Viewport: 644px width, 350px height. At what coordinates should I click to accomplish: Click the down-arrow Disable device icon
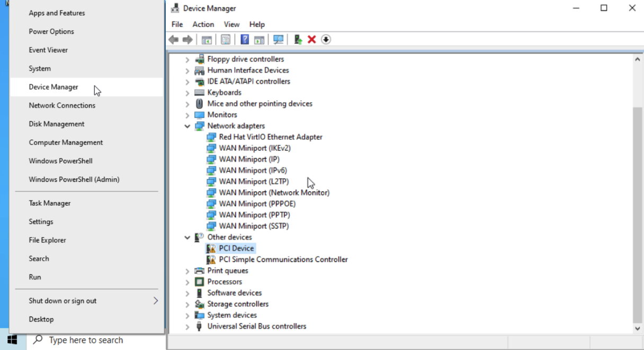326,40
